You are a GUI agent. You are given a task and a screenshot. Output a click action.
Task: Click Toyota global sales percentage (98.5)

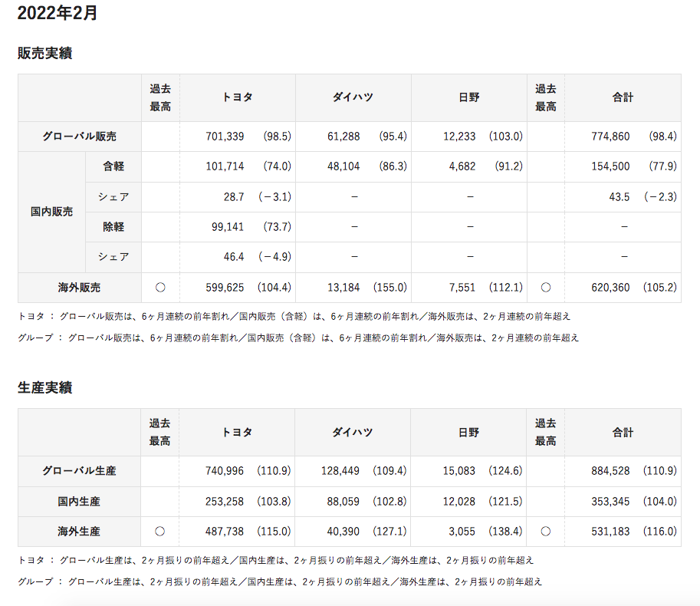[x=278, y=137]
